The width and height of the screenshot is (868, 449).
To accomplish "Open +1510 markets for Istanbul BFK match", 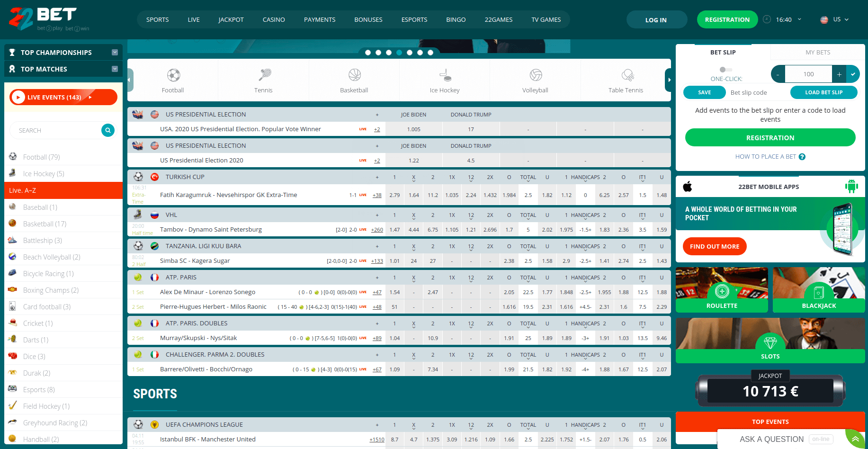I will [377, 440].
